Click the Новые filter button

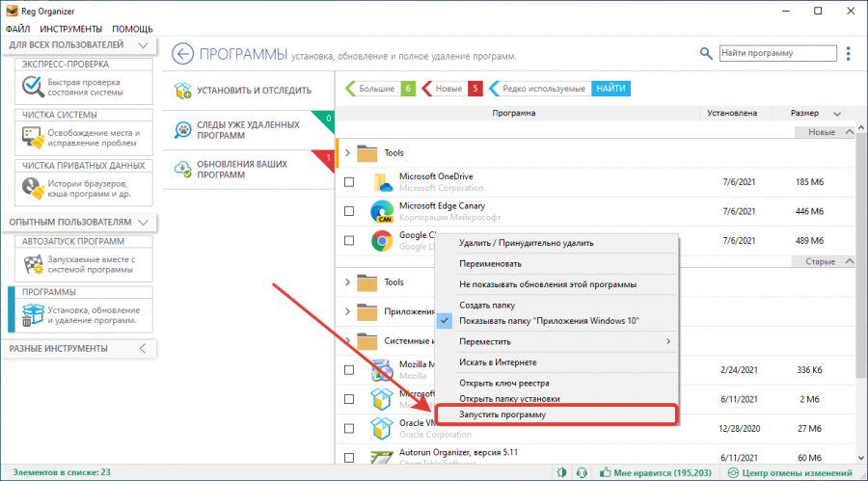451,89
